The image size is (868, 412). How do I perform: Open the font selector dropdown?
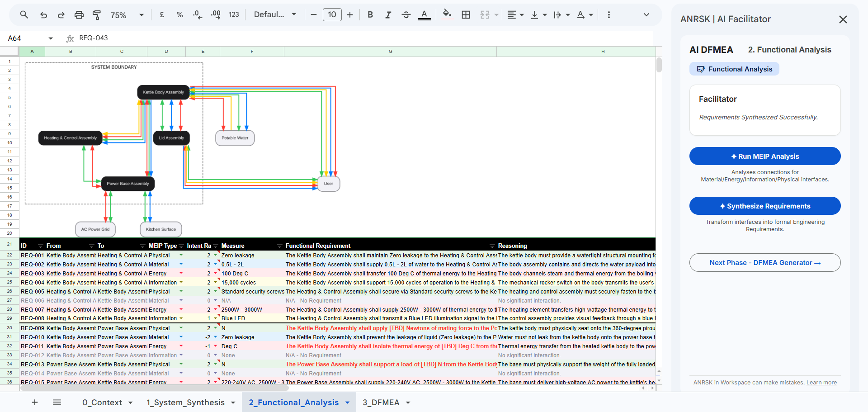click(275, 14)
